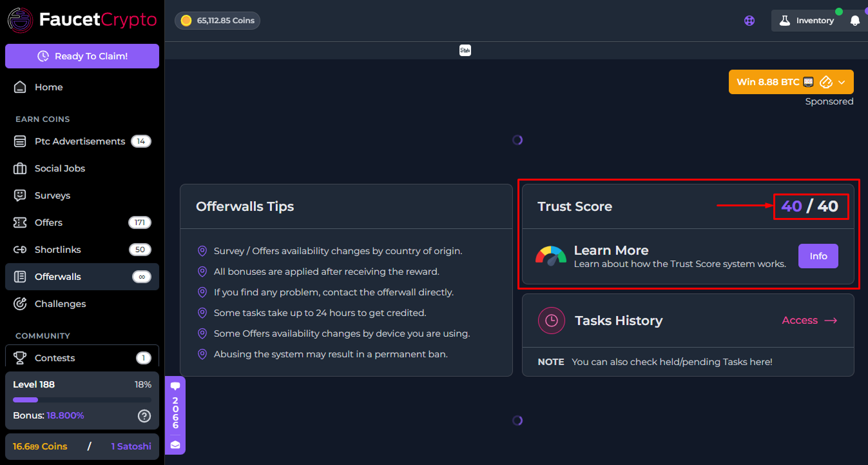
Task: Click the purple support lifebuoy icon
Action: 749,21
